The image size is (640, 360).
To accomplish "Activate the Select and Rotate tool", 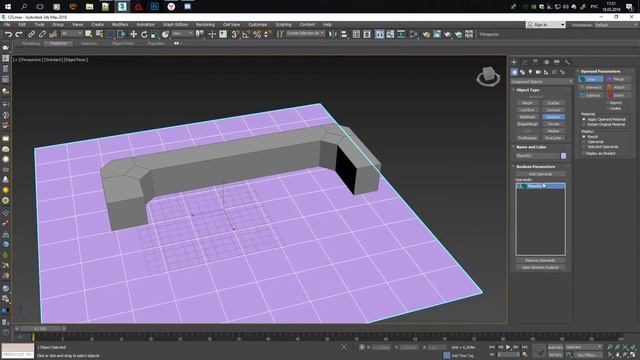I will [144, 35].
